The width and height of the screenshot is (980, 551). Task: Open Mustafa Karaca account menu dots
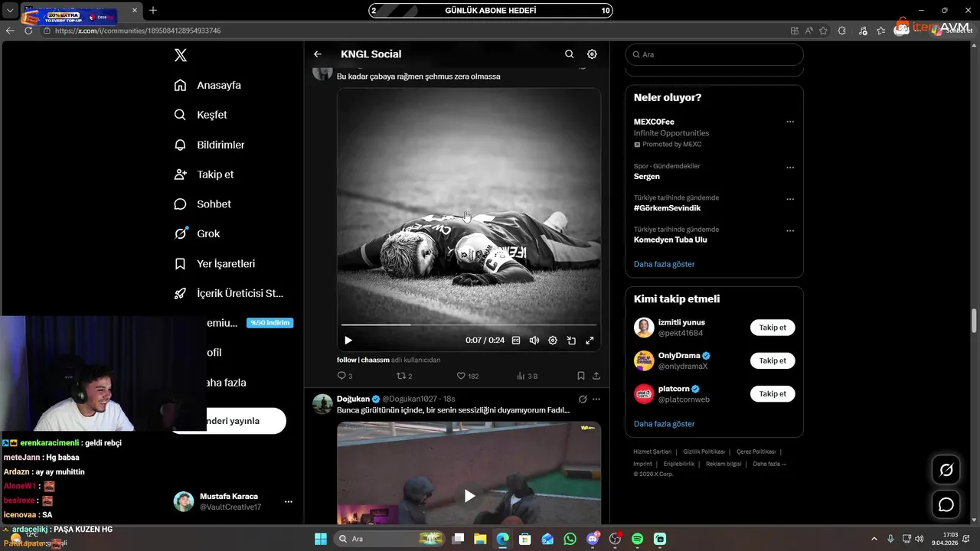click(x=289, y=502)
